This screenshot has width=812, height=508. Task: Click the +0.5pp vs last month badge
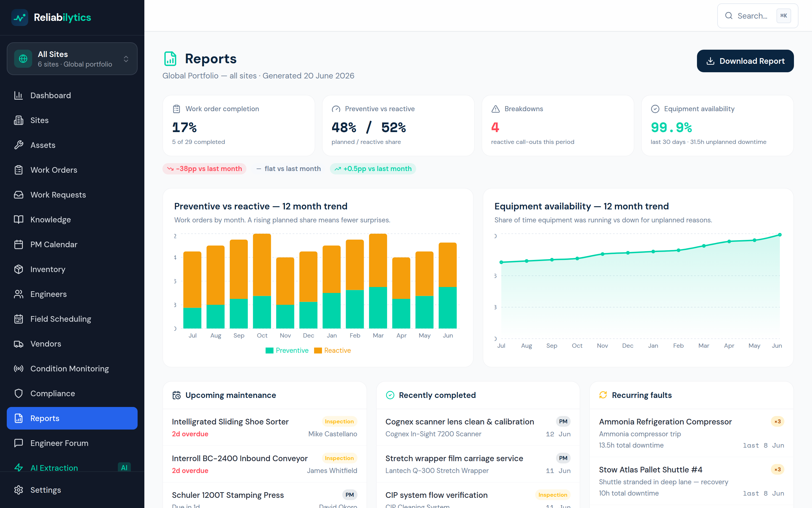(x=373, y=169)
